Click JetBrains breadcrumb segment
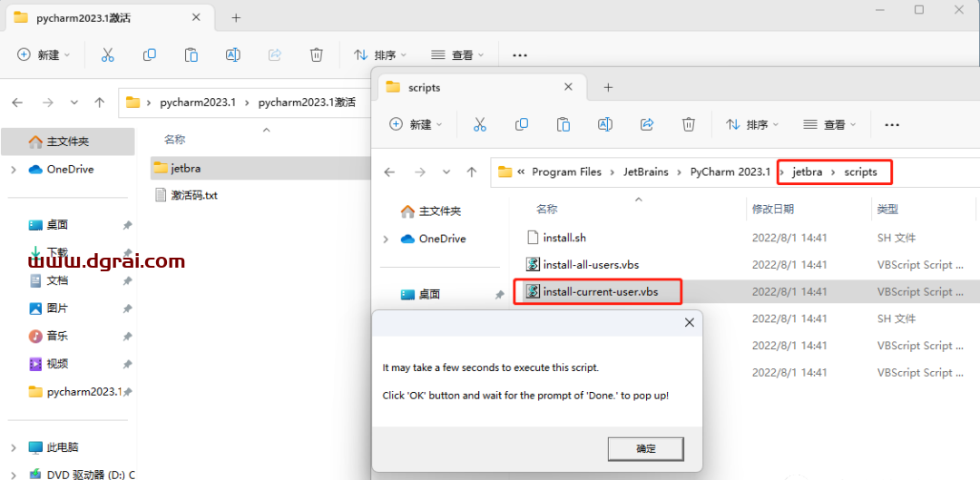The width and height of the screenshot is (980, 480). click(646, 171)
